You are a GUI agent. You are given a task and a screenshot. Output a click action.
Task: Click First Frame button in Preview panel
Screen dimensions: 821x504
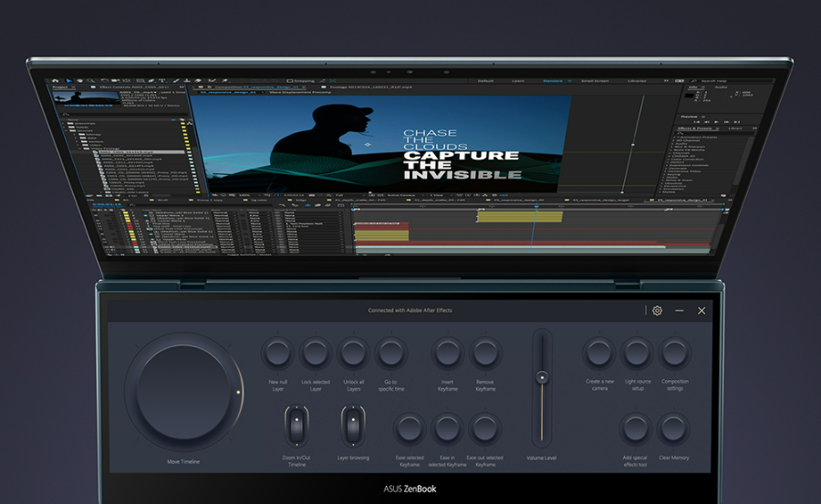tap(696, 122)
